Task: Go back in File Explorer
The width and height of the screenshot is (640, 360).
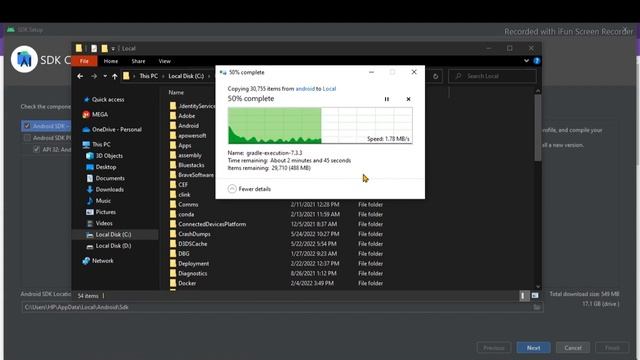Action: (x=80, y=76)
